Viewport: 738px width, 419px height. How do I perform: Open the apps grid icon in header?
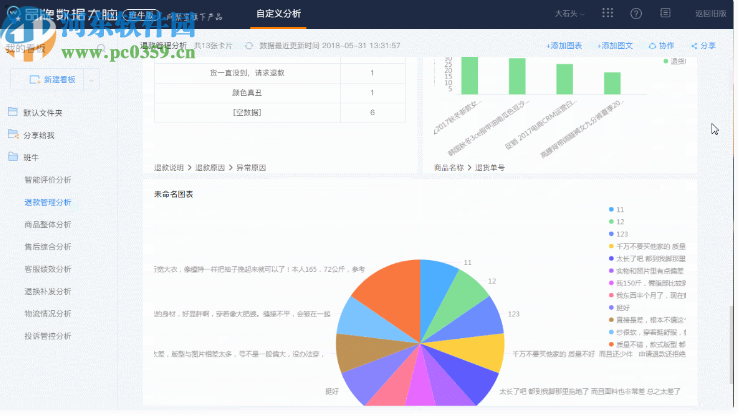click(x=607, y=13)
